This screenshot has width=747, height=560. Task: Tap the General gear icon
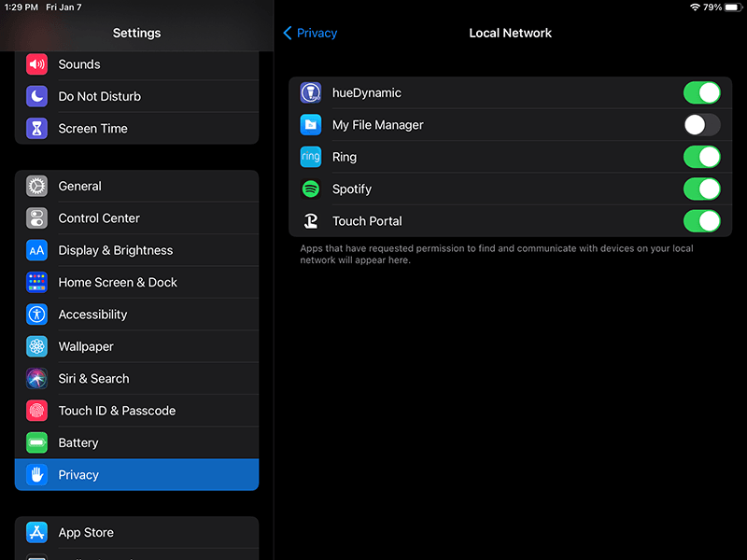coord(36,186)
